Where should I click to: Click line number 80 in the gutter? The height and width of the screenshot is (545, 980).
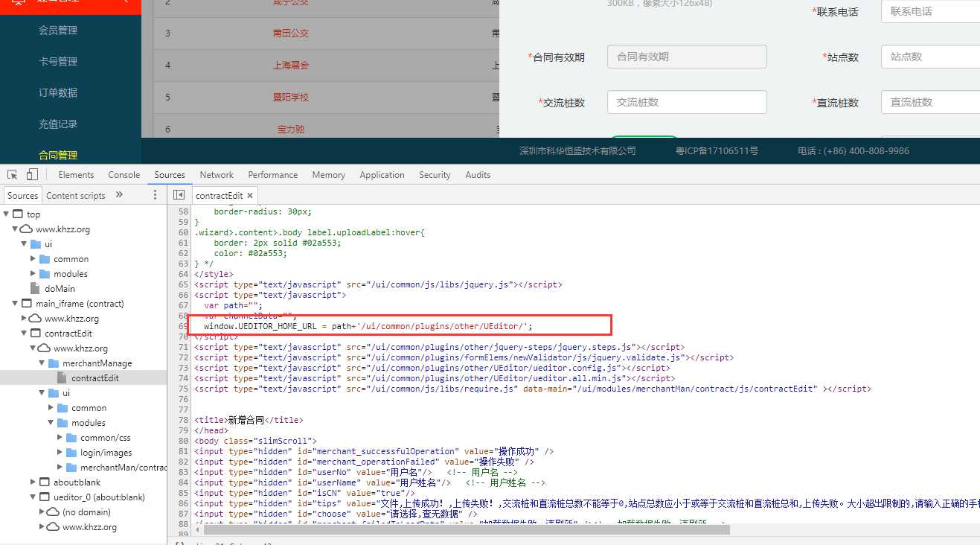[x=184, y=441]
